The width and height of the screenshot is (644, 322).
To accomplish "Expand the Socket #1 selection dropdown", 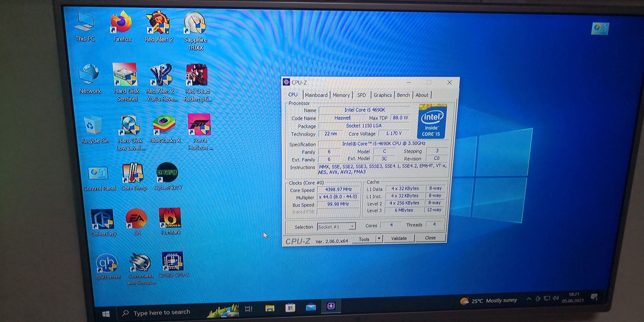I will (352, 226).
